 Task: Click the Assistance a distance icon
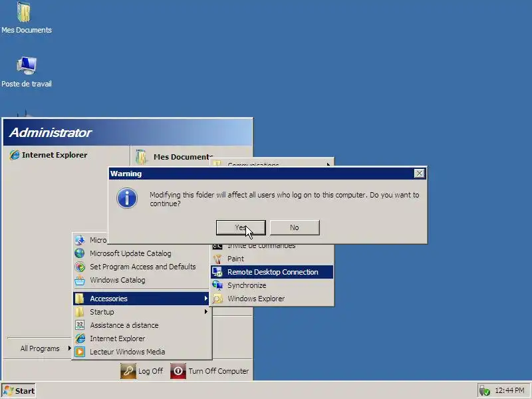click(x=80, y=325)
